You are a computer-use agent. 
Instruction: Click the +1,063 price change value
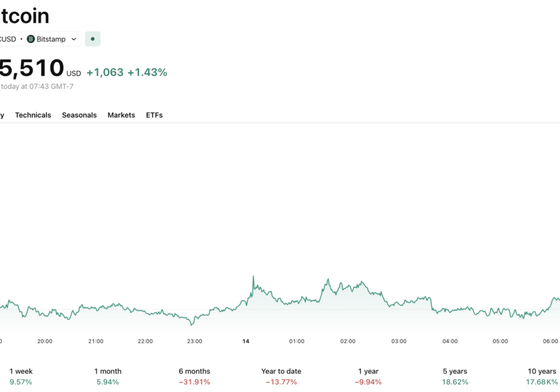click(x=105, y=72)
